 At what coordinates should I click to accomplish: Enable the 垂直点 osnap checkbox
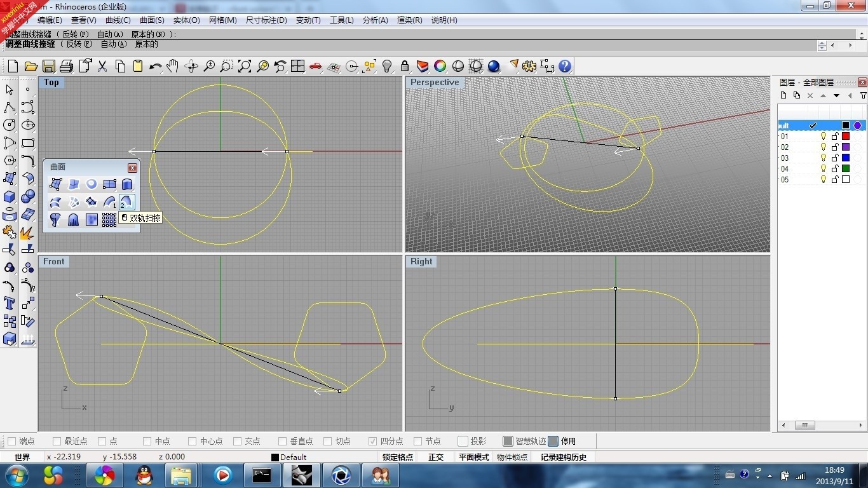coord(282,441)
